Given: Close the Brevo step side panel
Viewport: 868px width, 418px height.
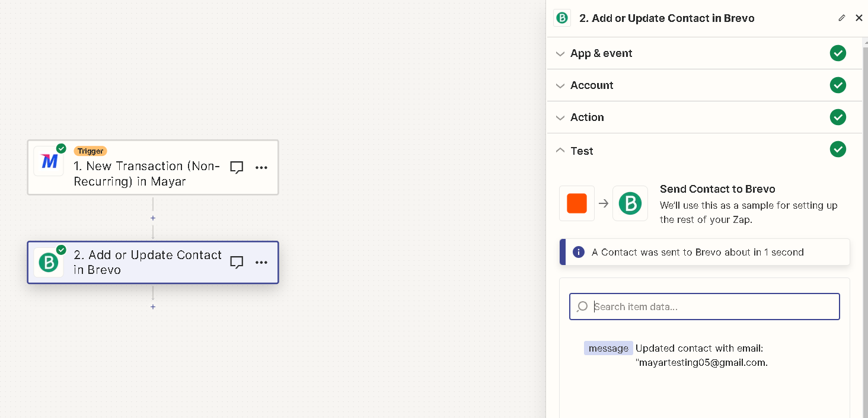Looking at the screenshot, I should click(x=859, y=18).
